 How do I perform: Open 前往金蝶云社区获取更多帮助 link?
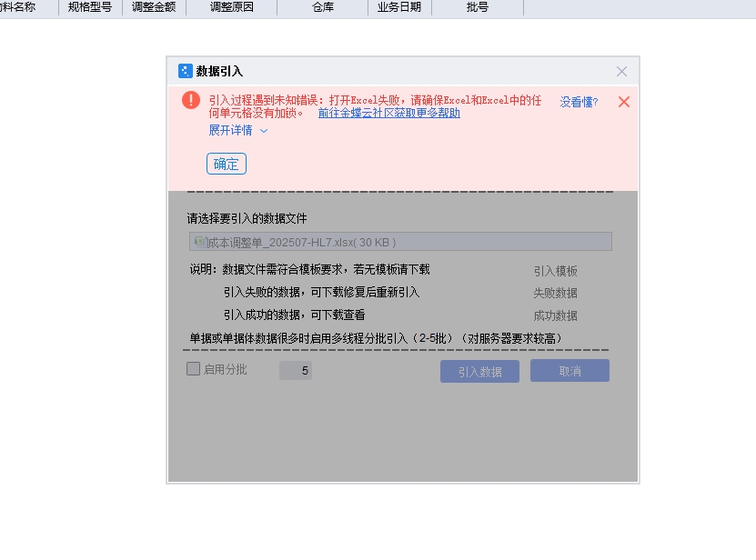[389, 113]
